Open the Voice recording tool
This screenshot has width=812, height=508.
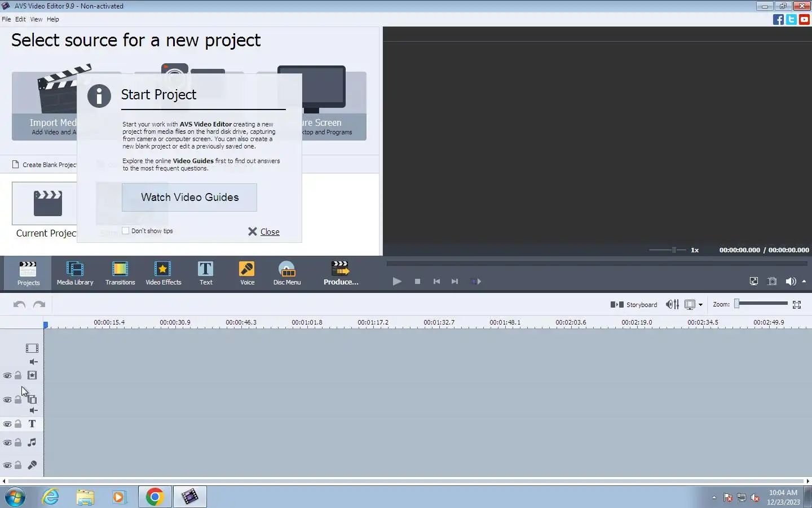pos(247,273)
